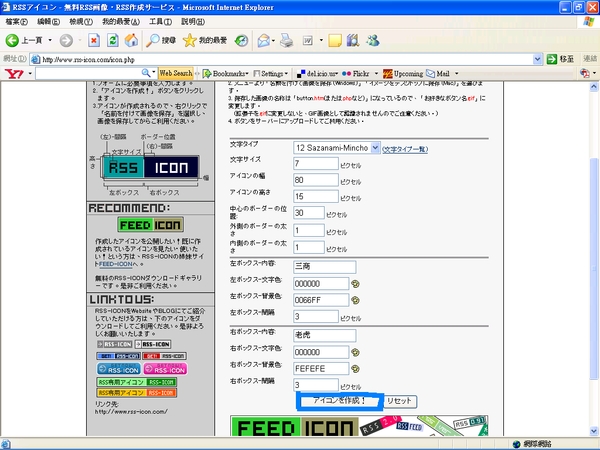Image resolution: width=600 pixels, height=450 pixels.
Task: Click the リセット reset button
Action: pos(400,401)
